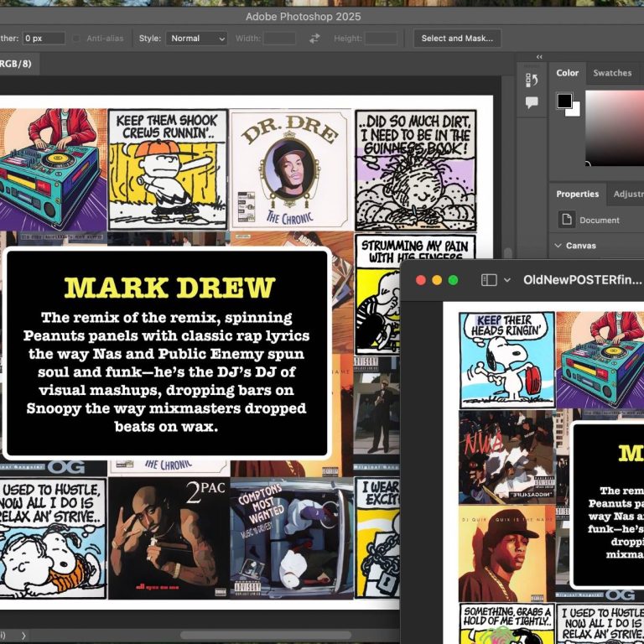Open the Style dropdown showing Normal
The image size is (644, 644).
tap(196, 39)
